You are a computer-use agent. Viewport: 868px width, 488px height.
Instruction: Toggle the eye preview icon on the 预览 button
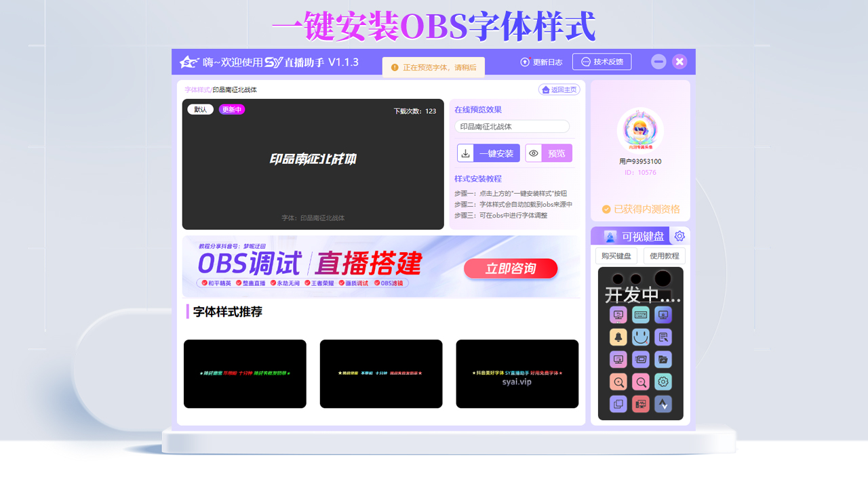tap(535, 152)
